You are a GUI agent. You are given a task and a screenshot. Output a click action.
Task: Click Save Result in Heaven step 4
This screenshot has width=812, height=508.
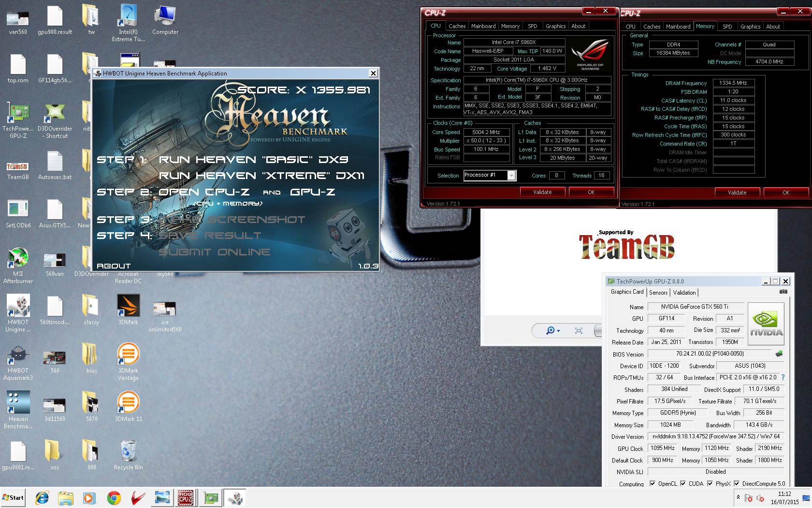pos(210,236)
